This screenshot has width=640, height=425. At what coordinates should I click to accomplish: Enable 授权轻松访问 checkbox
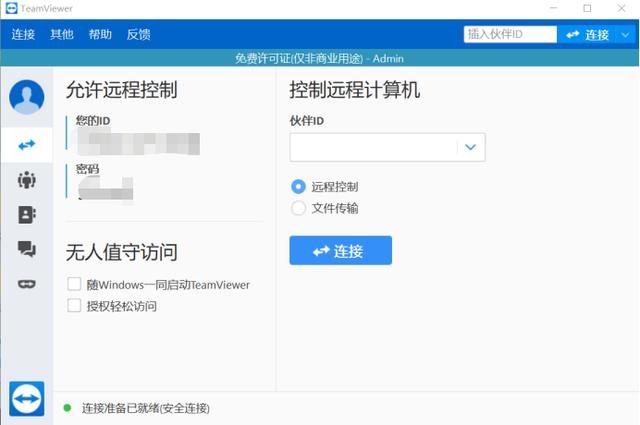coord(74,305)
